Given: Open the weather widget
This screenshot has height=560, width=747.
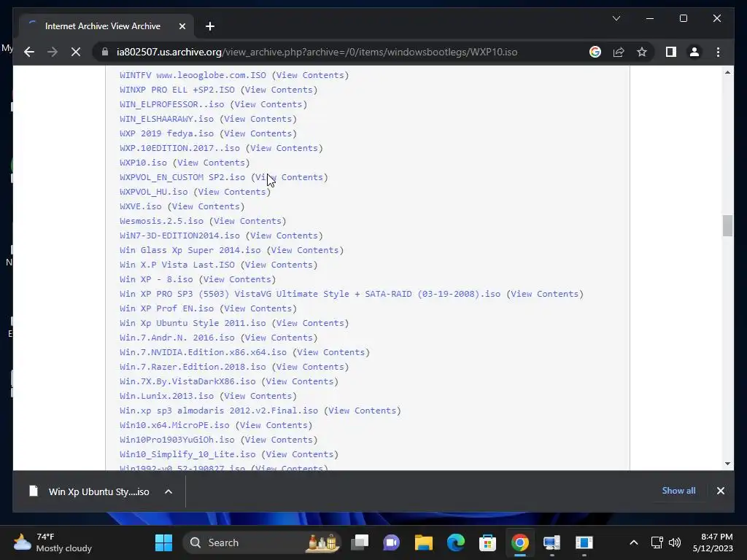Looking at the screenshot, I should (x=53, y=542).
